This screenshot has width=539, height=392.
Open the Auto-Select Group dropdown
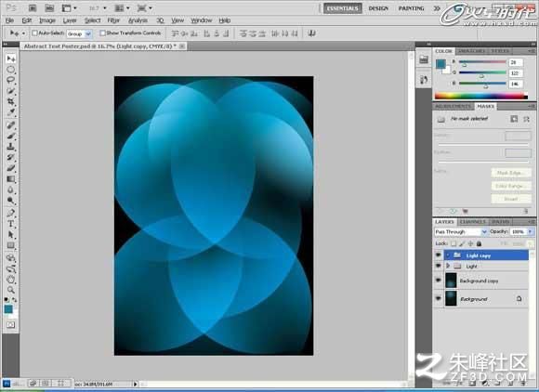79,33
